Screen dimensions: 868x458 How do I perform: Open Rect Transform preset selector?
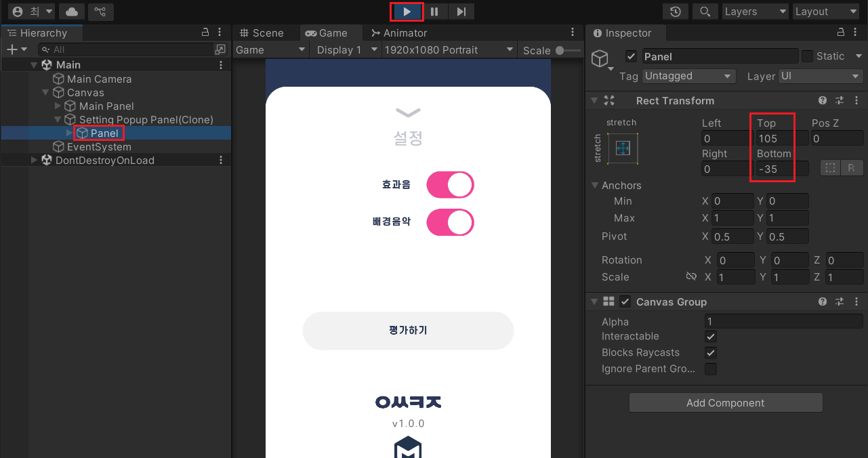coord(840,100)
